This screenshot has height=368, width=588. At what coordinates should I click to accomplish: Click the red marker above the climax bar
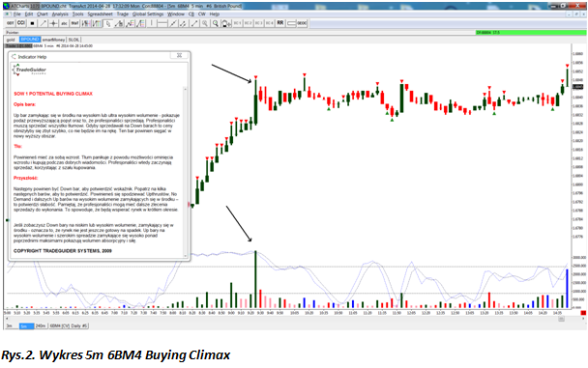tap(255, 77)
